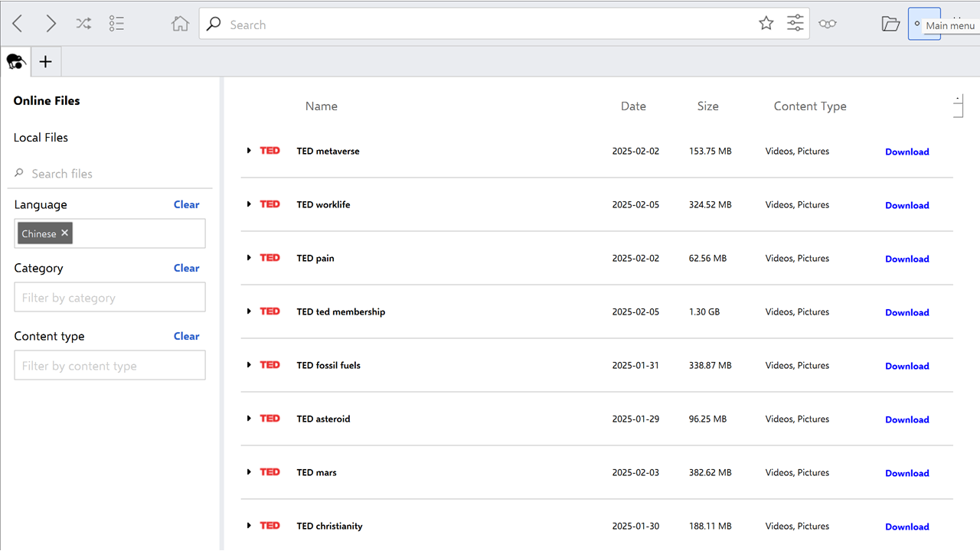Open the table of contents list icon
This screenshot has width=980, height=551.
pos(116,24)
